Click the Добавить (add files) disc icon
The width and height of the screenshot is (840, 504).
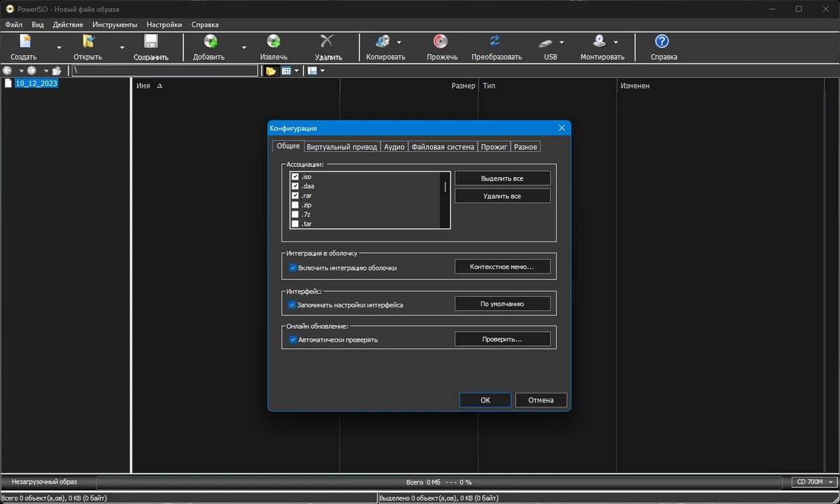pos(209,42)
